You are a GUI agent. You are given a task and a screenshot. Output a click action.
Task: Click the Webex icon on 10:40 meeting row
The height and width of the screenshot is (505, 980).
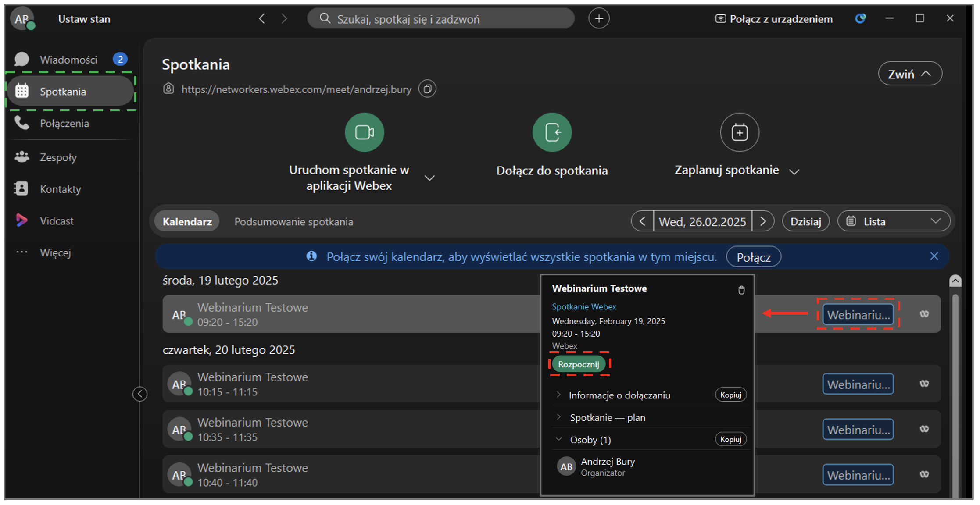click(924, 474)
